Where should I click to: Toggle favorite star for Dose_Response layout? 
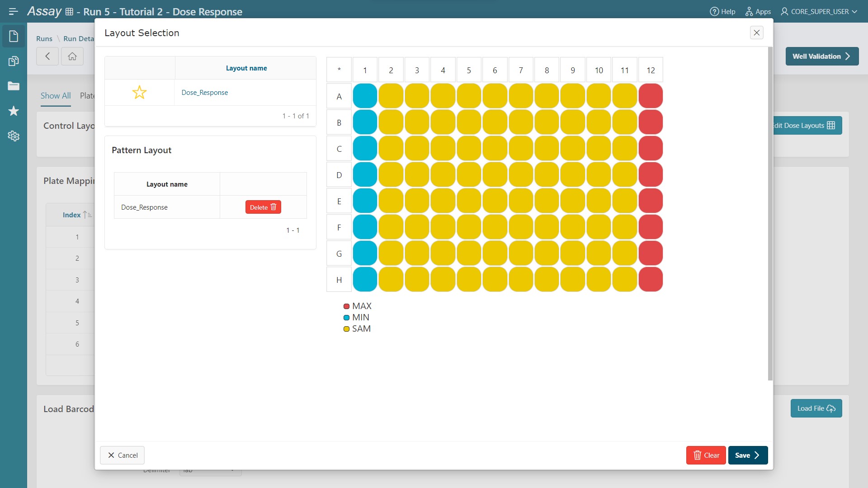coord(139,92)
